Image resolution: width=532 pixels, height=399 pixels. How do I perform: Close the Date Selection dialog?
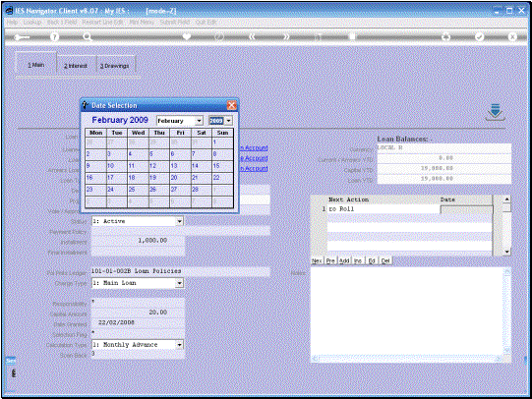(231, 105)
